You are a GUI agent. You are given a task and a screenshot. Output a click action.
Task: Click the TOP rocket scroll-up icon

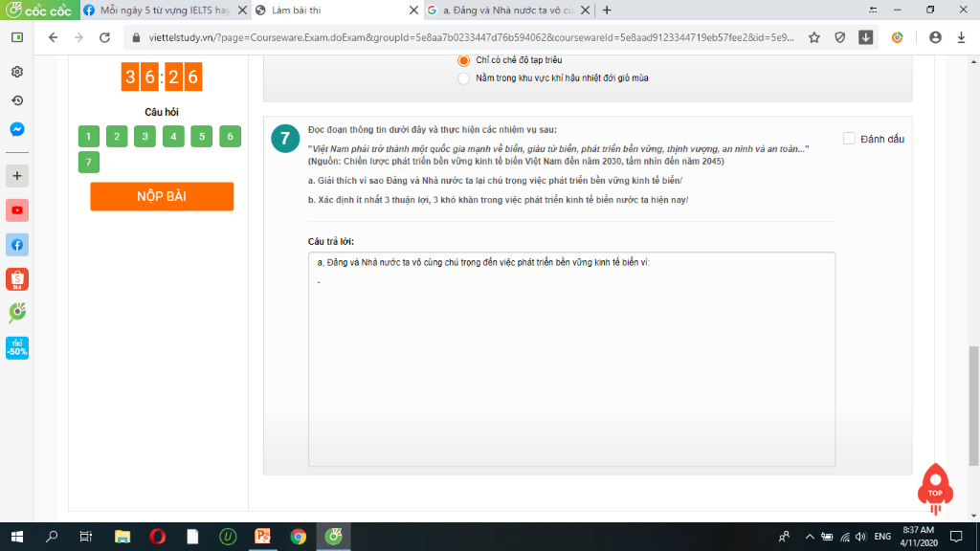coord(935,489)
